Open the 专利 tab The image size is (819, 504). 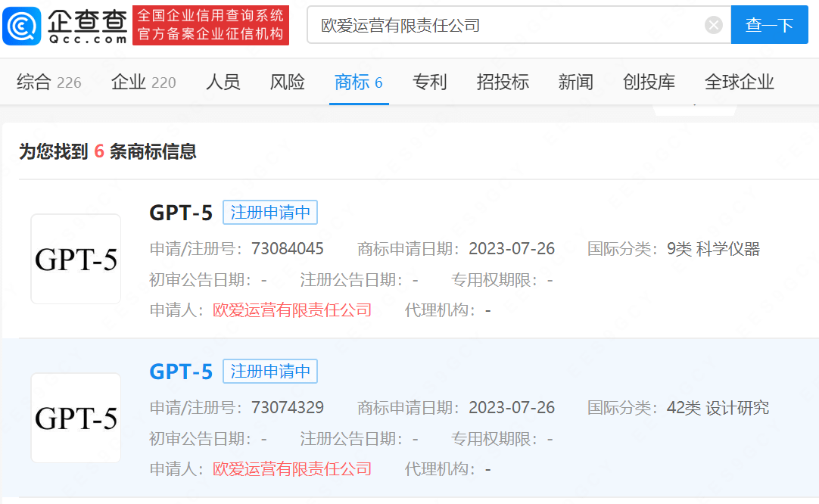point(429,82)
